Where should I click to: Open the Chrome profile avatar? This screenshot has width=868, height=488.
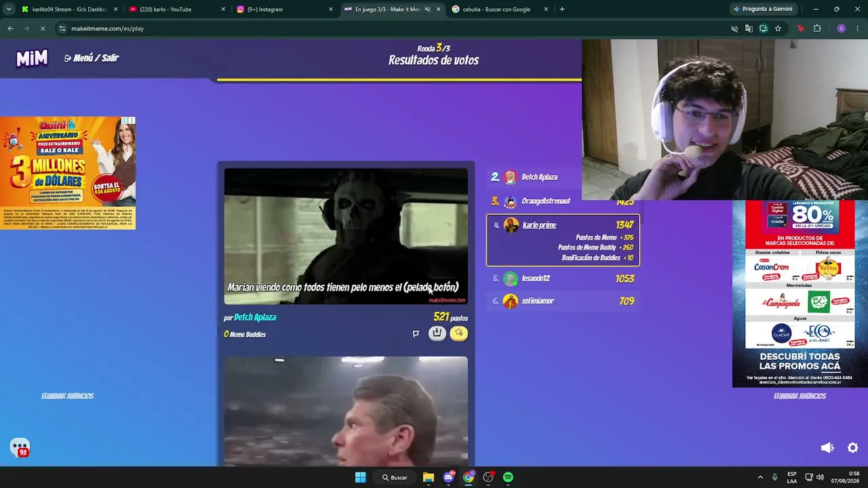click(x=842, y=28)
